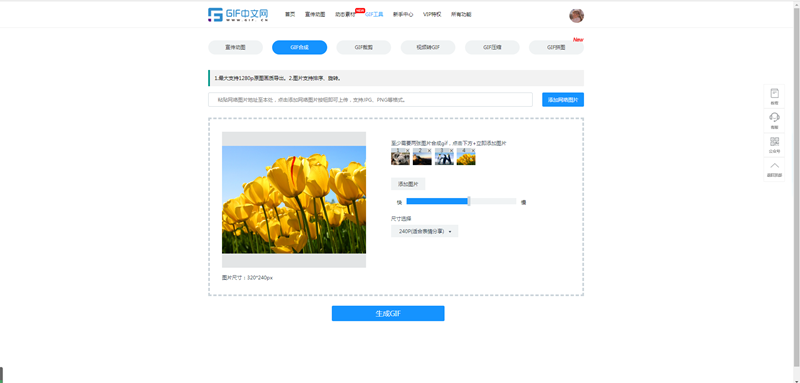Viewport: 800px width, 383px height.
Task: Switch to 宣传动图 pill tab
Action: click(x=235, y=47)
